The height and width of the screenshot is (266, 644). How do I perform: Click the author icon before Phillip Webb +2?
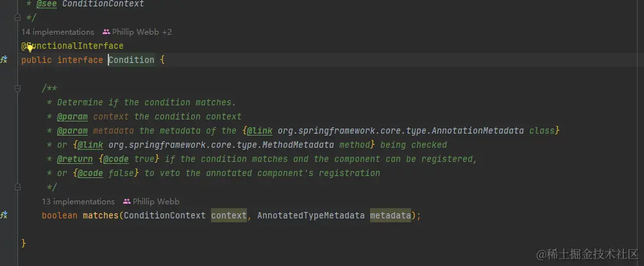[x=106, y=31]
